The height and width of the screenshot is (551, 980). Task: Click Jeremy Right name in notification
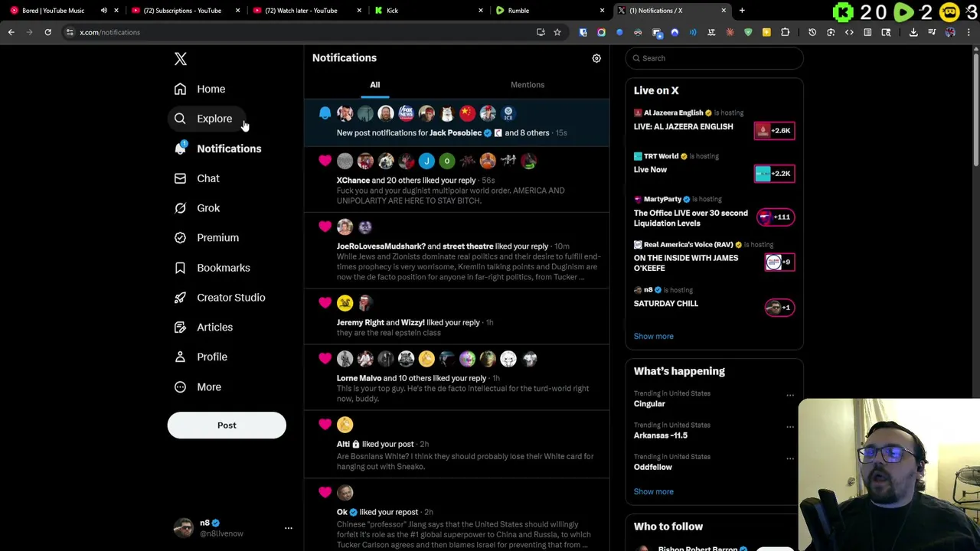(360, 322)
